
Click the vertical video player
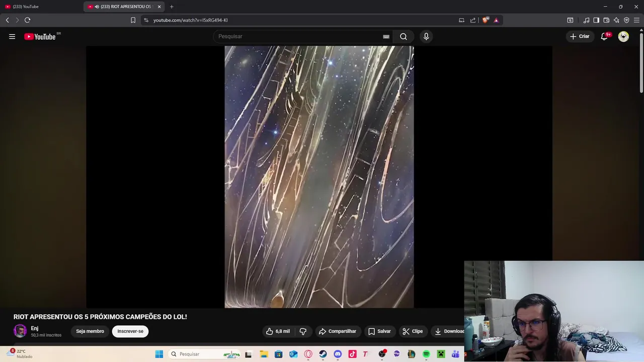click(319, 177)
